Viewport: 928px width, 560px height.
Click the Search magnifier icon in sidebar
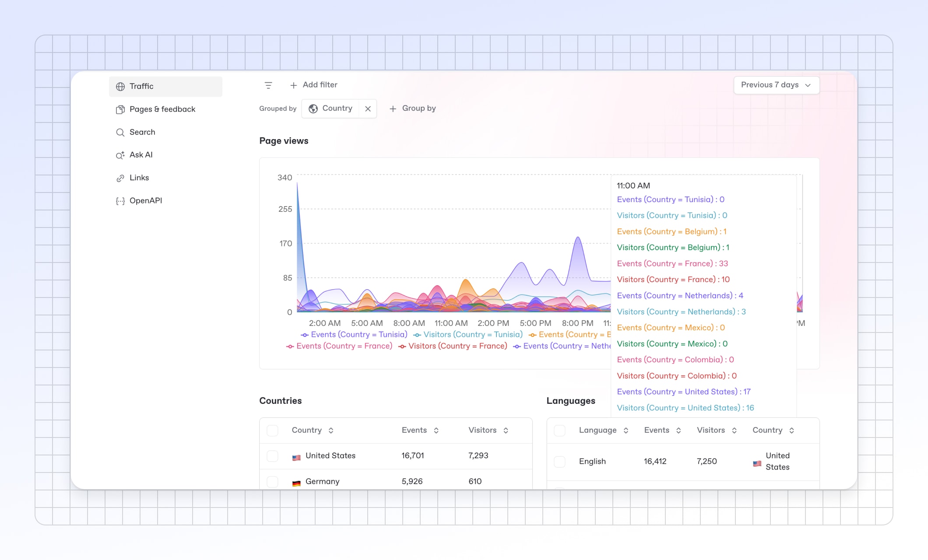click(120, 132)
